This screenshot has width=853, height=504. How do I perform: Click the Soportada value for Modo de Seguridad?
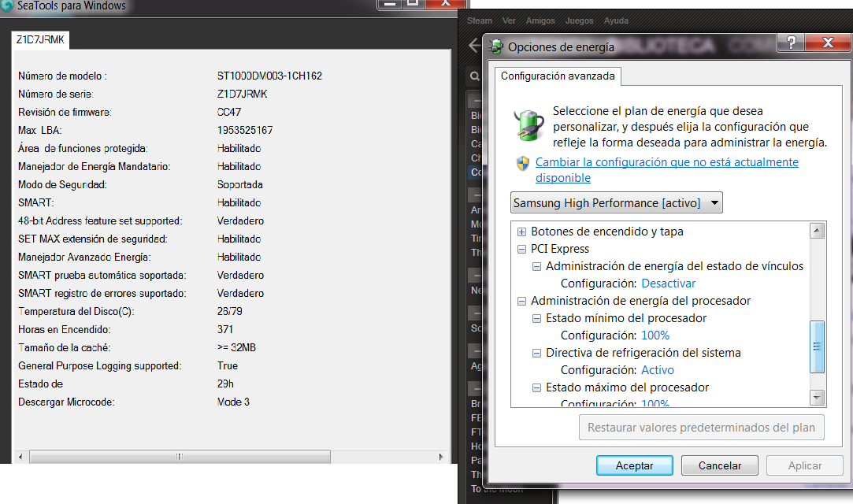tap(240, 185)
